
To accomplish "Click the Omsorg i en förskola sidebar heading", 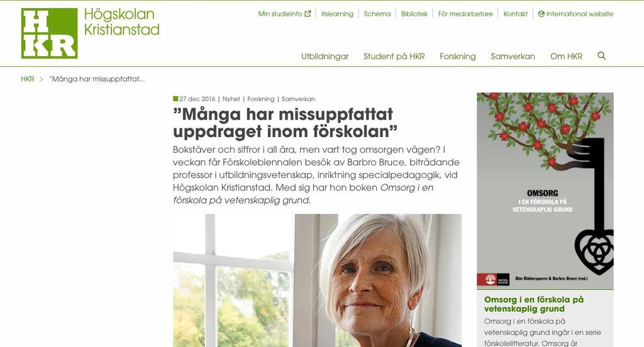I will click(534, 304).
